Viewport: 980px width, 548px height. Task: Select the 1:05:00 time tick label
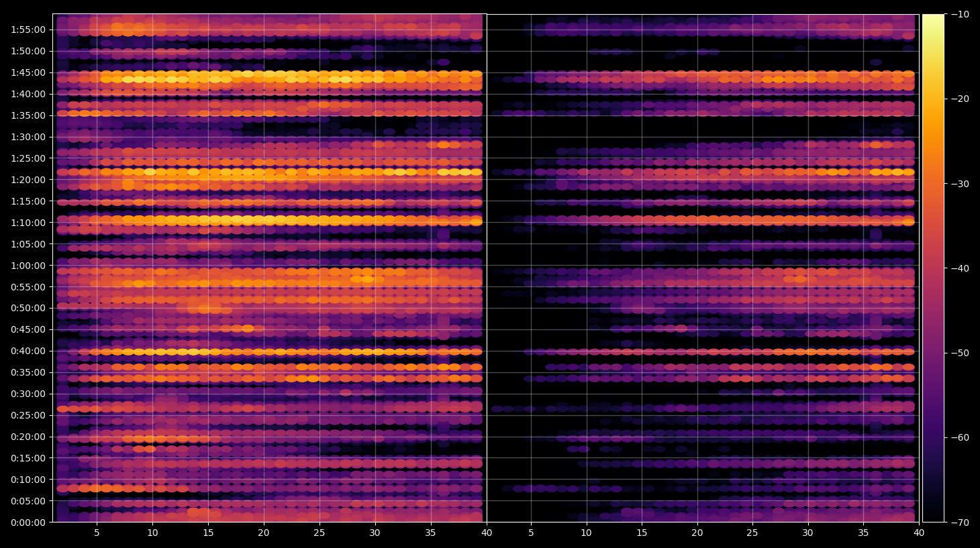[28, 244]
